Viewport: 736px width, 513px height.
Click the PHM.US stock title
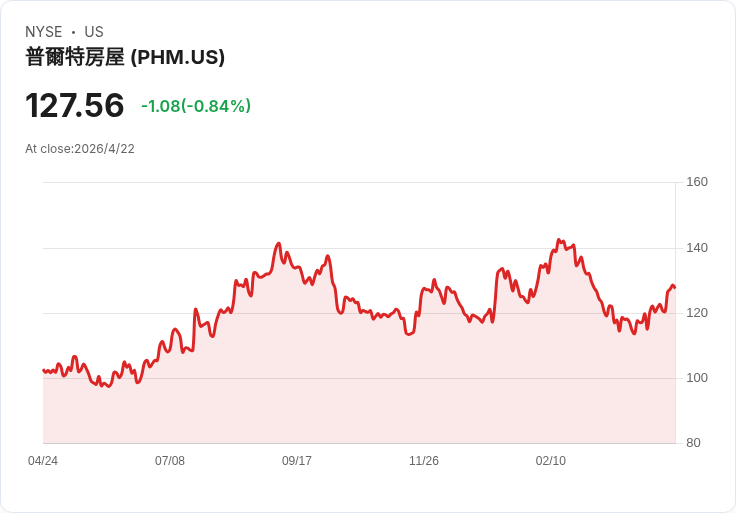coord(125,57)
